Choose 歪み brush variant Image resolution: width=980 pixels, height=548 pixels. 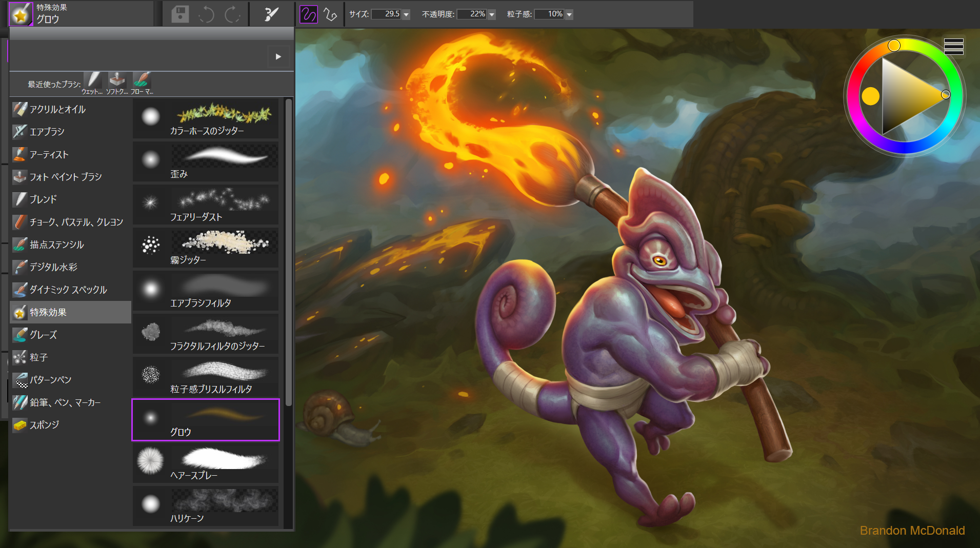[206, 161]
